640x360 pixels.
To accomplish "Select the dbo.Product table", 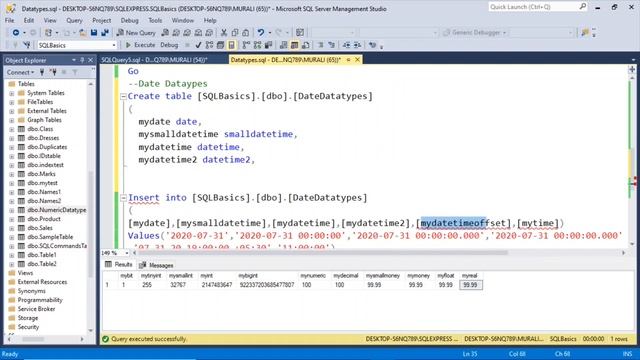I will pyautogui.click(x=44, y=219).
